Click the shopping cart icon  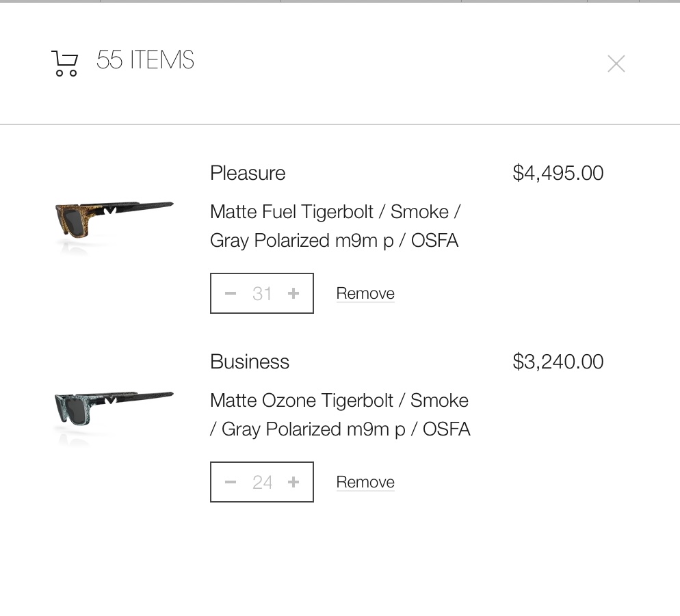click(x=65, y=64)
